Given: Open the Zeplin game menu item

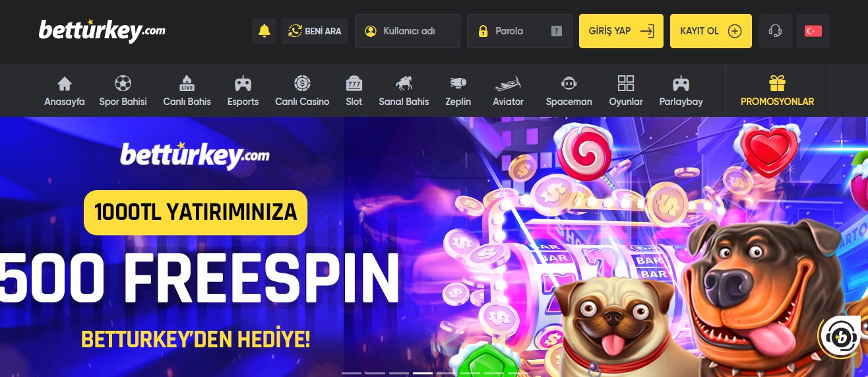Looking at the screenshot, I should click(x=458, y=91).
